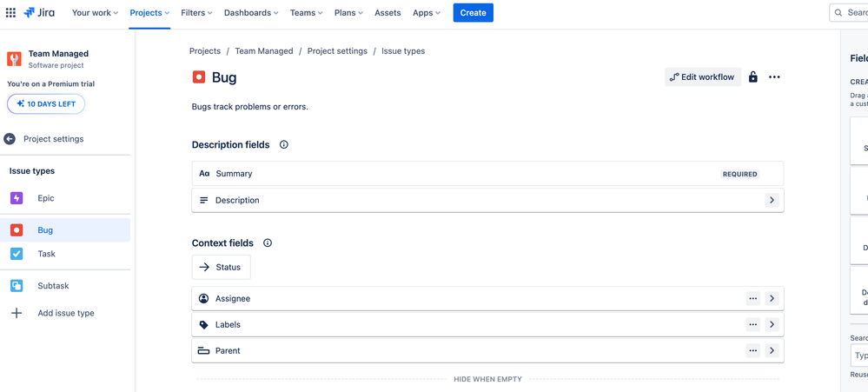
Task: Open the Assignee field's three-dot menu
Action: (x=752, y=298)
